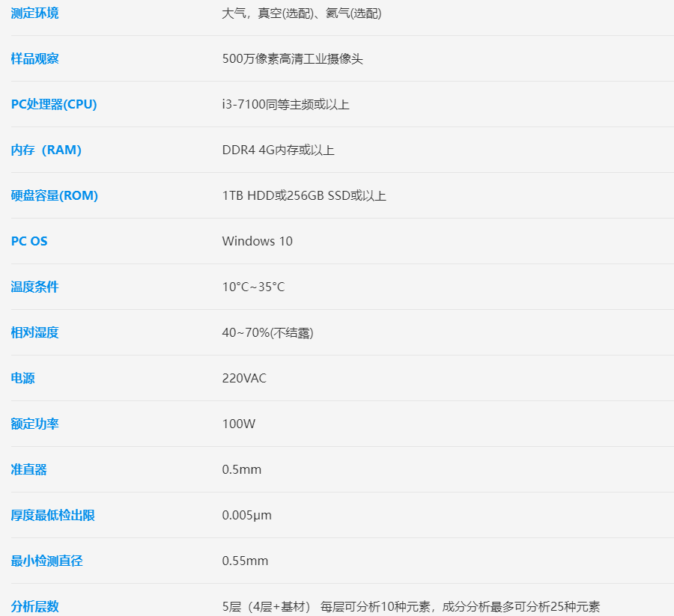
Task: Select the 样品观察 label
Action: pos(34,58)
